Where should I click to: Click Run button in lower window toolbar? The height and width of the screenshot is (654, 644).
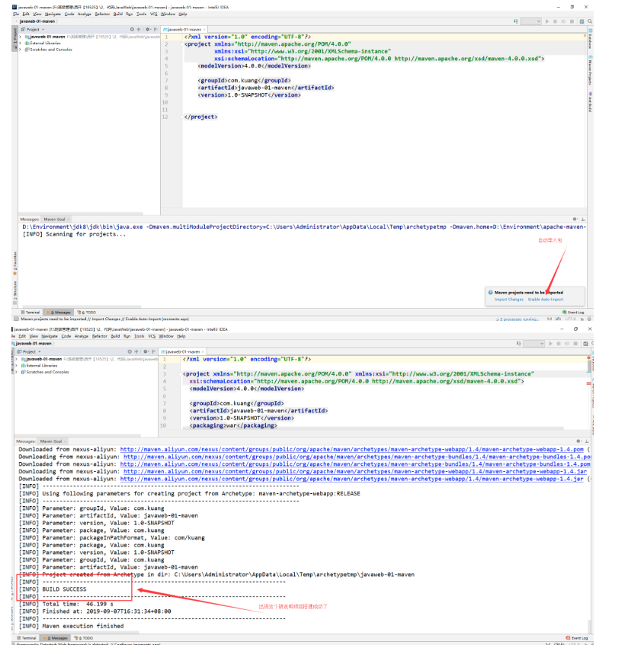coord(550,343)
